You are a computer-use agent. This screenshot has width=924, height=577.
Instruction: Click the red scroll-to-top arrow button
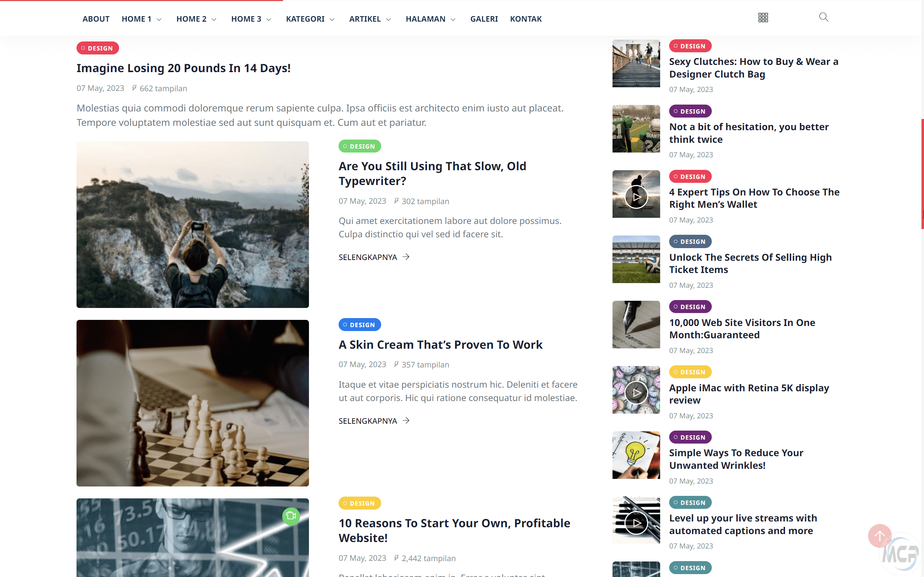(880, 536)
